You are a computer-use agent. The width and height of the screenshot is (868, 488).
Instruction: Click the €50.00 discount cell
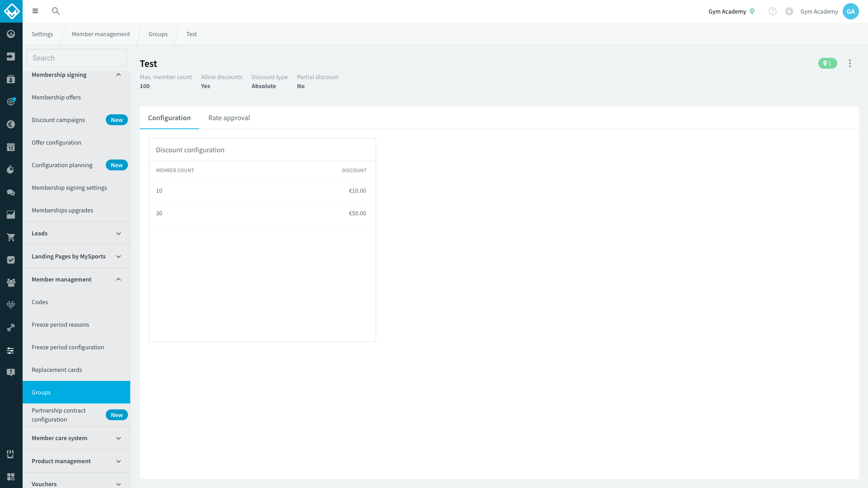pos(357,213)
